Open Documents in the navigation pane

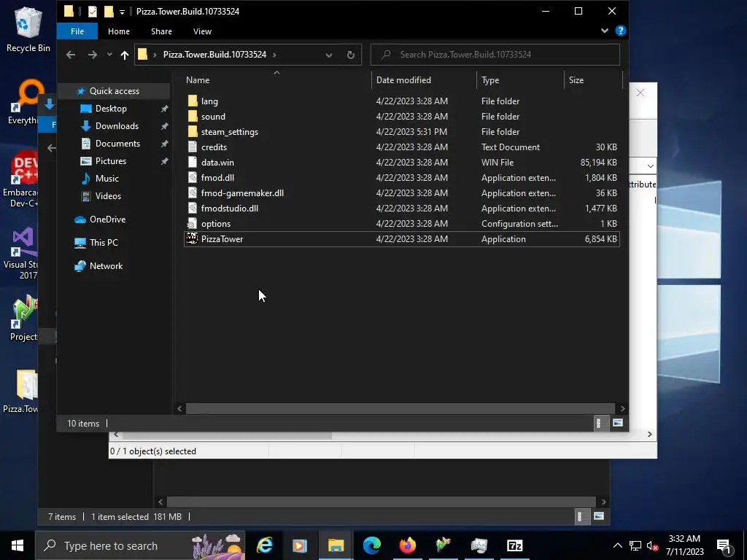pyautogui.click(x=117, y=144)
